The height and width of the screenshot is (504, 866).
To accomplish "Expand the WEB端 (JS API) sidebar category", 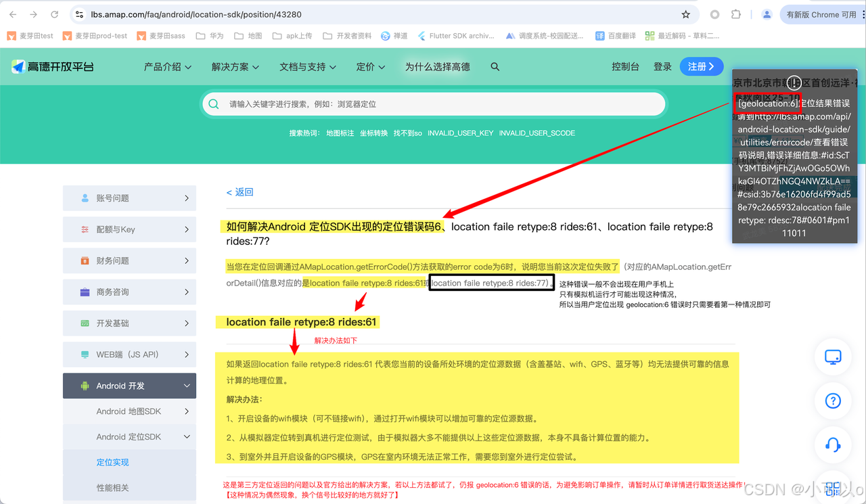I will [x=129, y=354].
